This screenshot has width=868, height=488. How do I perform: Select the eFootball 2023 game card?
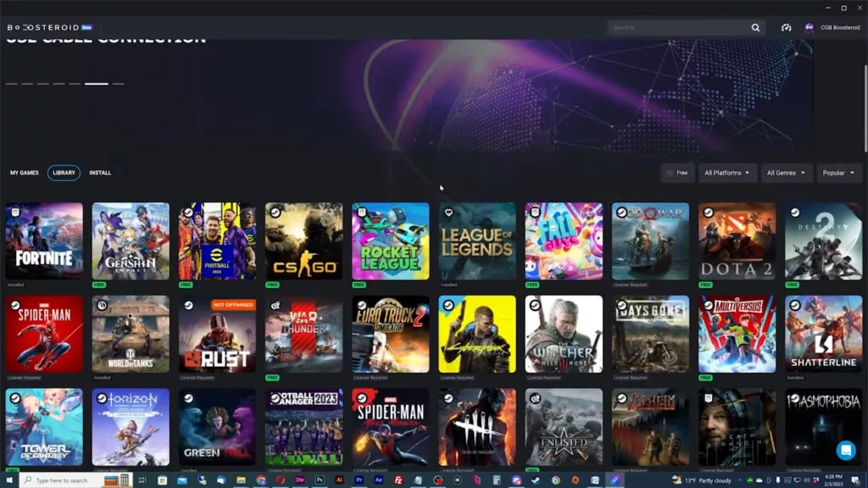[218, 241]
